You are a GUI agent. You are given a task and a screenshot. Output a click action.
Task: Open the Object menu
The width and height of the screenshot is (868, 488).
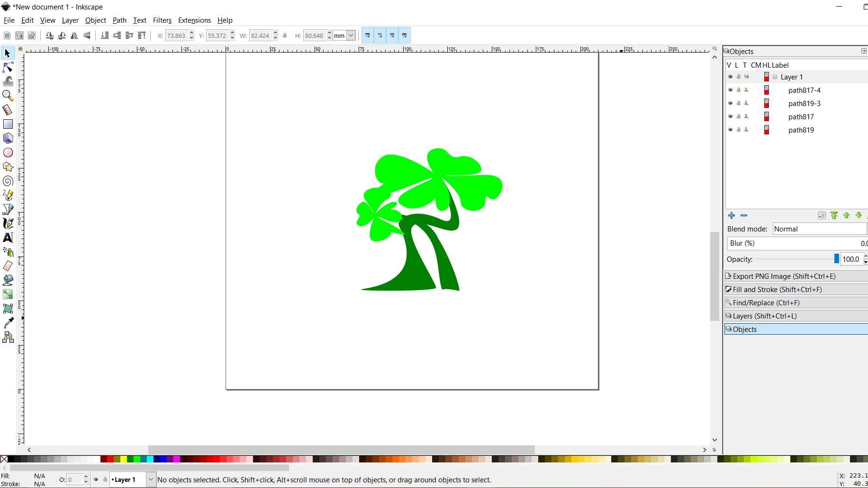(x=95, y=20)
